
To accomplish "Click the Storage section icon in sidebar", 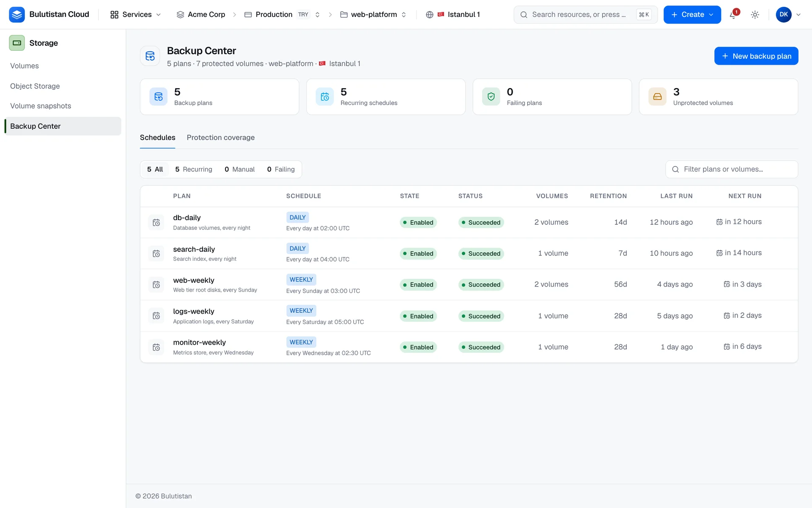I will 17,43.
